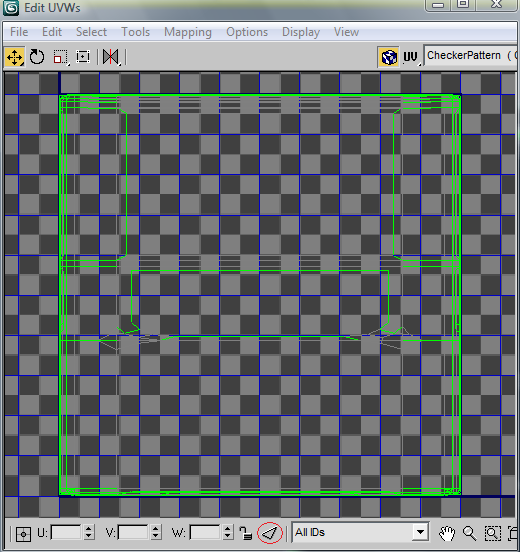Select the Scale tool icon

[61, 57]
